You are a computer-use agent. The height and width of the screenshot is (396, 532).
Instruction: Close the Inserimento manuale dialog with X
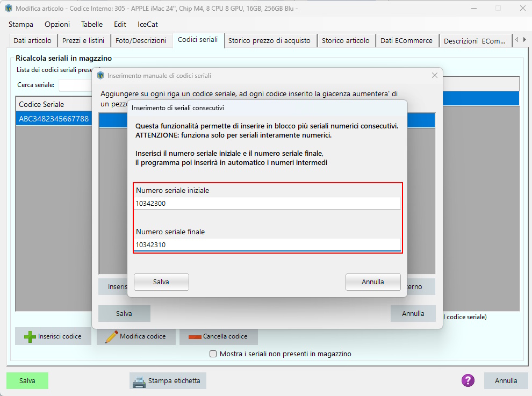(435, 76)
